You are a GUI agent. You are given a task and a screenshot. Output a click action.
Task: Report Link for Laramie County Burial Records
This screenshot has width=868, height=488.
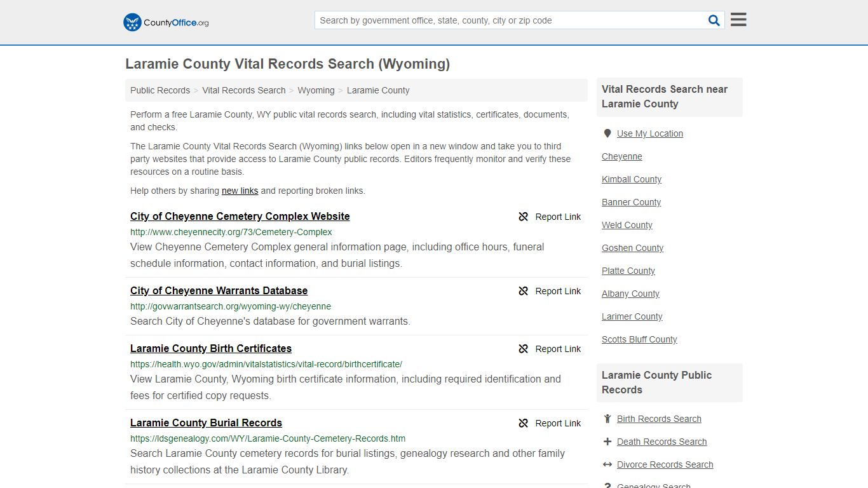point(558,423)
